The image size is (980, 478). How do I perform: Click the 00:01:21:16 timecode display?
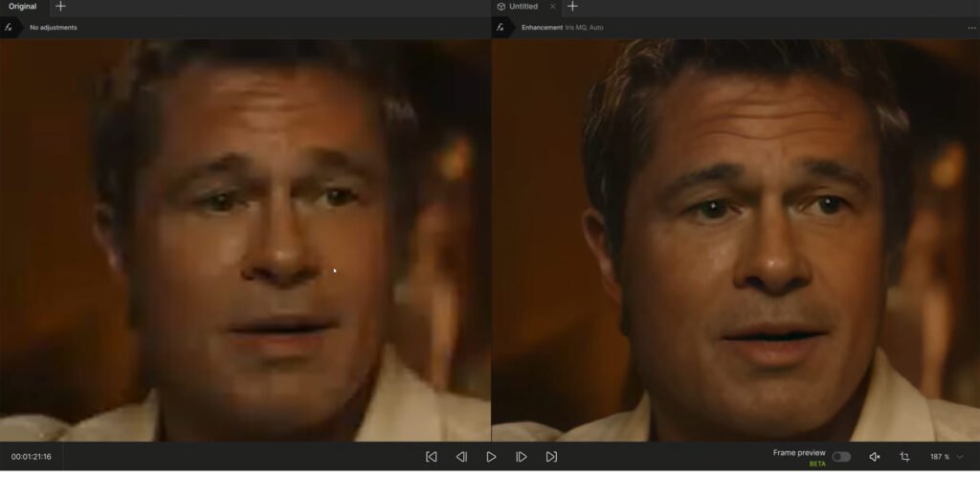[32, 457]
